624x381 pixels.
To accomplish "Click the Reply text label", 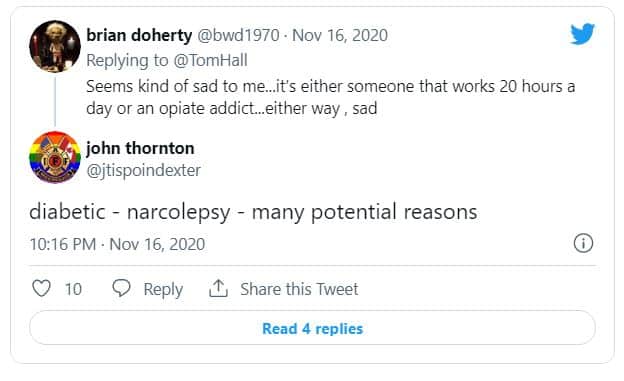I will (x=163, y=289).
